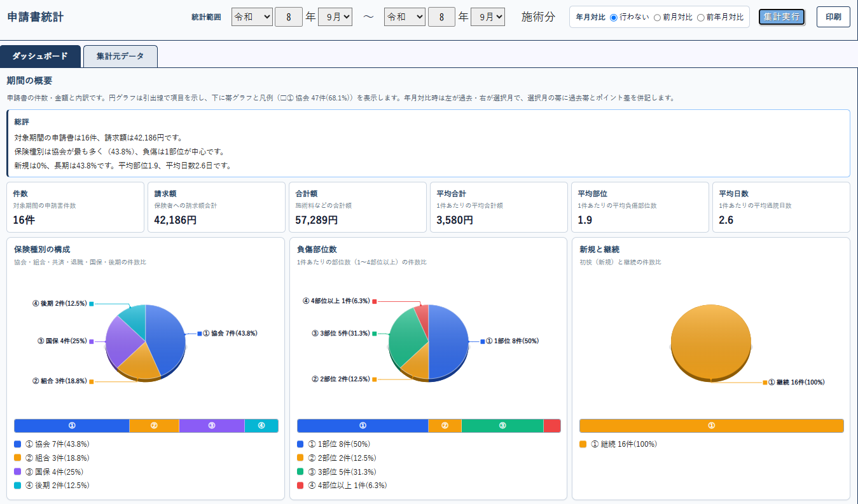
Task: Click cyan bar segment ④ in 保険種別 bar
Action: tap(261, 426)
